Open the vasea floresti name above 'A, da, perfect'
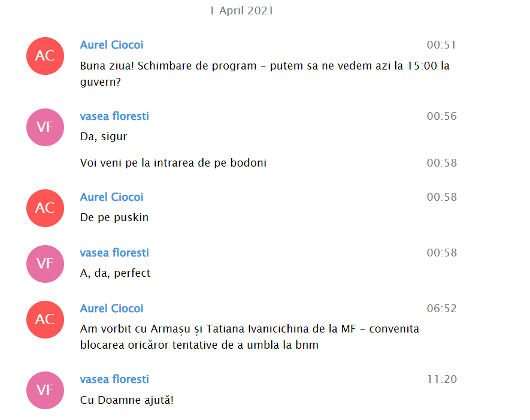This screenshot has width=530, height=420. tap(114, 253)
